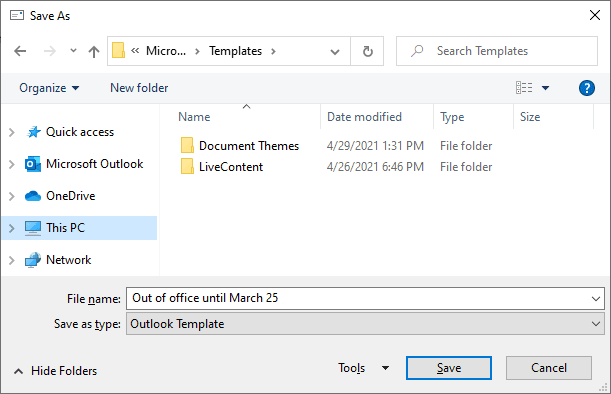This screenshot has height=394, width=611.
Task: Save the Outlook template
Action: [x=449, y=368]
